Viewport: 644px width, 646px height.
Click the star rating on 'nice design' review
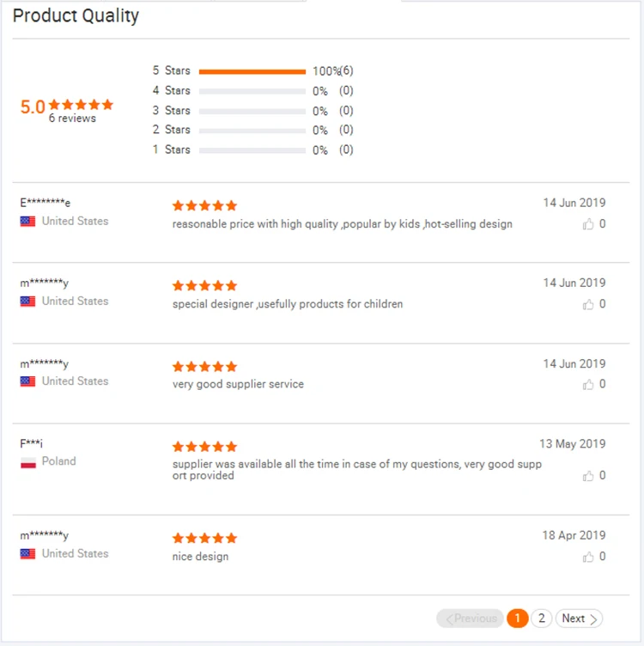click(204, 539)
